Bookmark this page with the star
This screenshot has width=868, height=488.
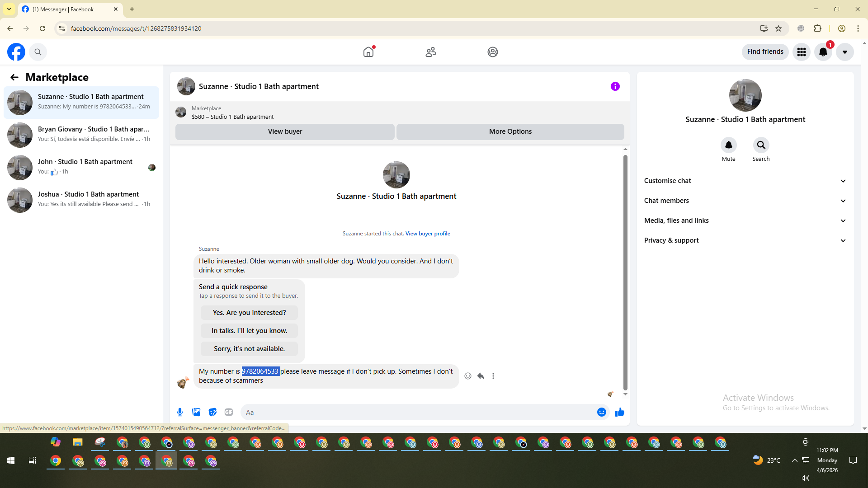click(x=778, y=28)
